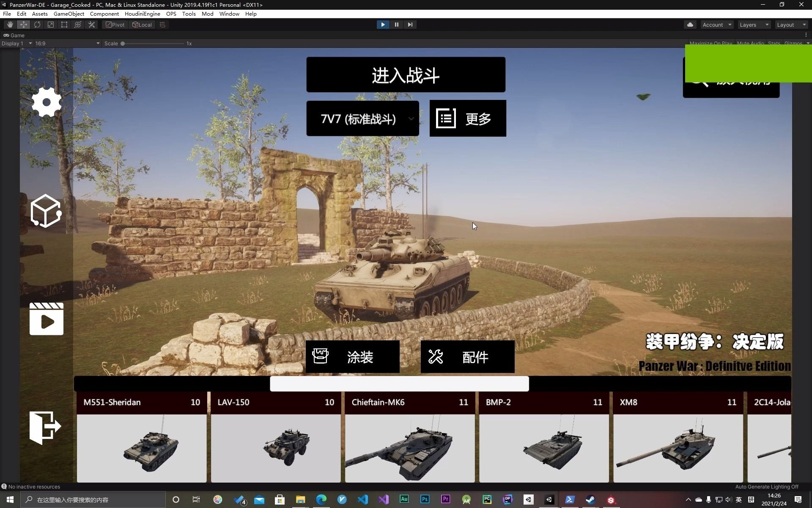Viewport: 812px width, 508px height.
Task: Open the 涂装 paint button
Action: point(352,356)
